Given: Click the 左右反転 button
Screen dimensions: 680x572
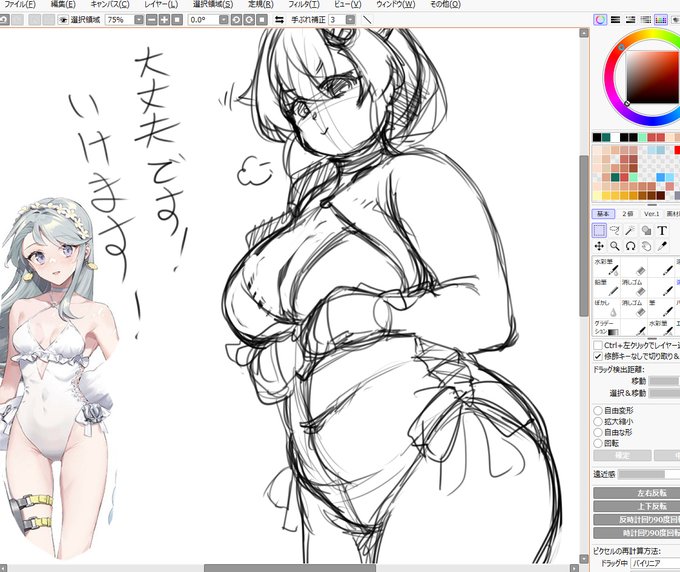Looking at the screenshot, I should pos(637,493).
